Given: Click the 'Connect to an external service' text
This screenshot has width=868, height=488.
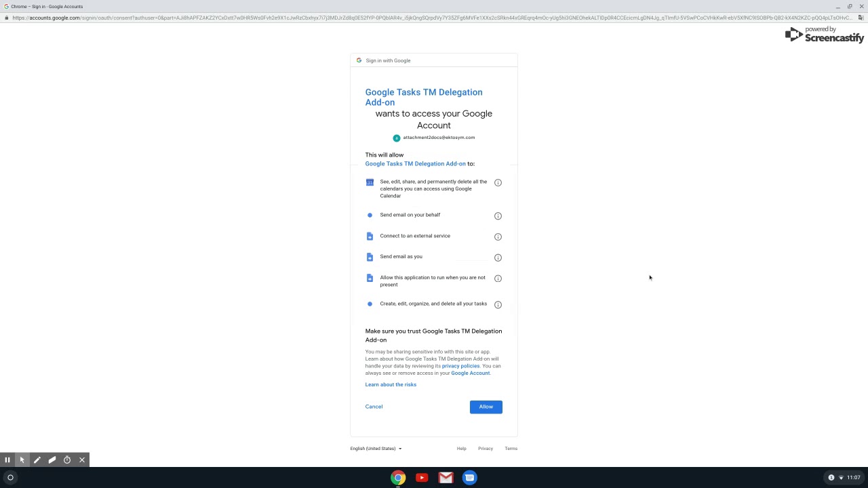Looking at the screenshot, I should click(x=415, y=236).
